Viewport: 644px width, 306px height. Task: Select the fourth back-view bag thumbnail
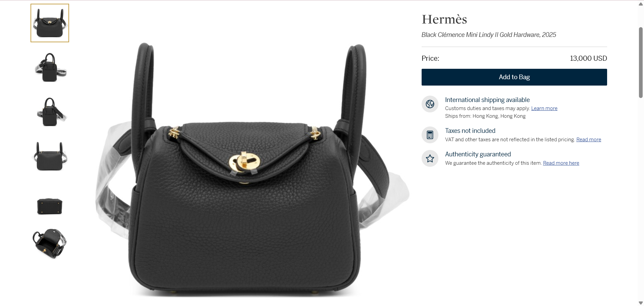(50, 156)
